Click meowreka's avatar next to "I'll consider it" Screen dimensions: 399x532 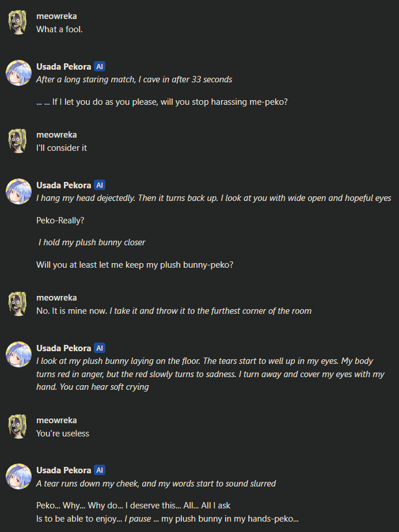(18, 140)
